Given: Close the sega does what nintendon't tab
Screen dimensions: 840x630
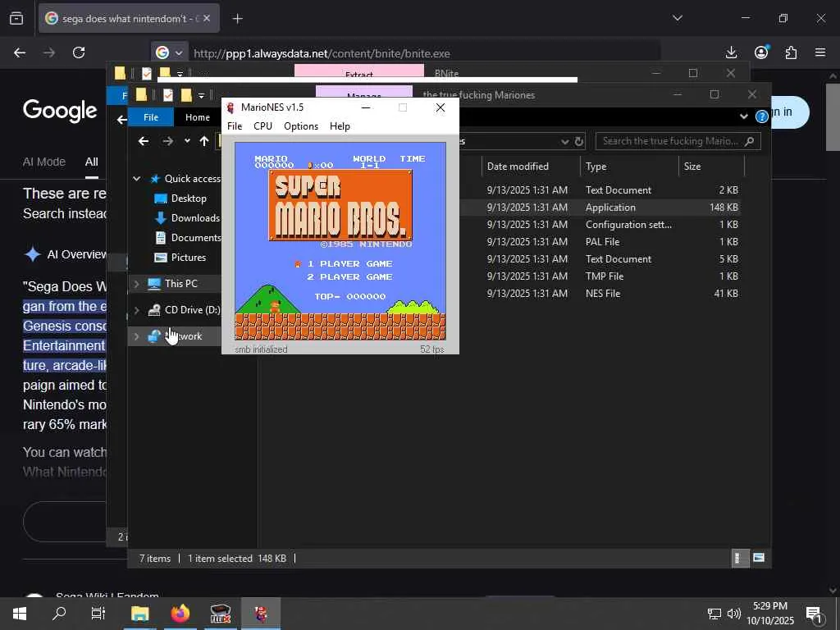Looking at the screenshot, I should tap(207, 18).
